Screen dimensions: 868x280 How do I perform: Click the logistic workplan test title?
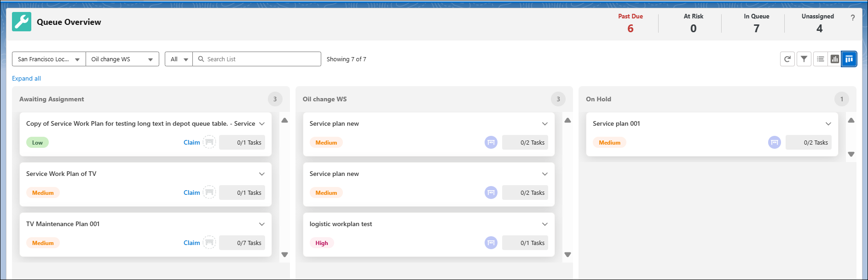click(x=341, y=224)
